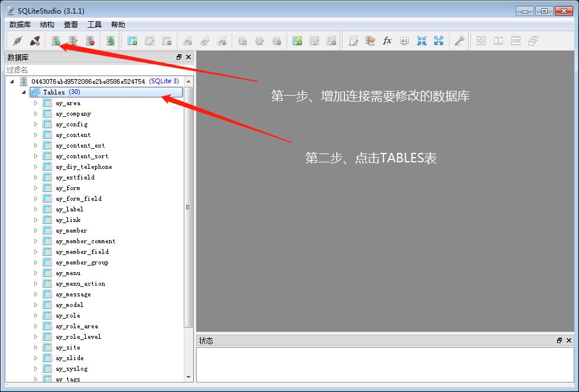Select the ay_menu_action table
The width and height of the screenshot is (579, 392).
pyautogui.click(x=80, y=284)
